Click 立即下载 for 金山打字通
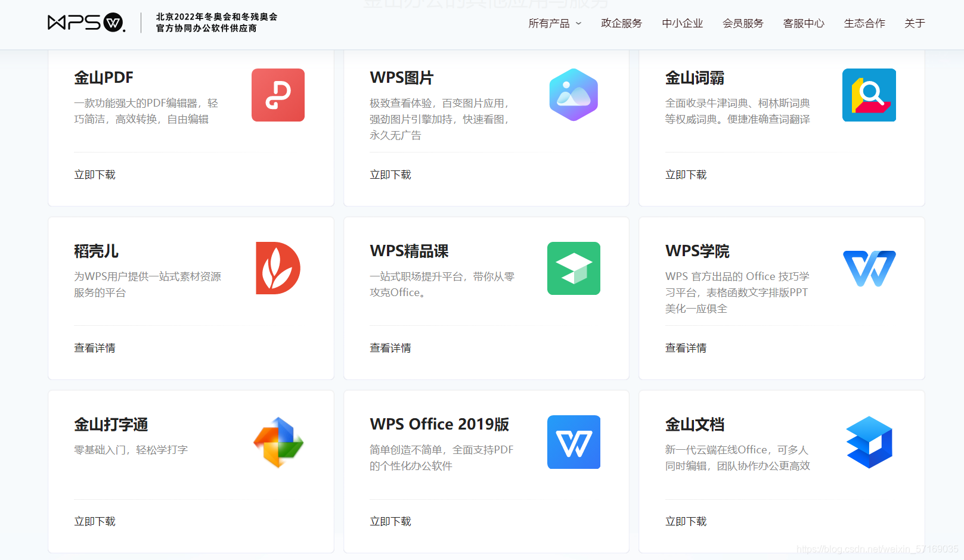This screenshot has width=964, height=560. click(x=95, y=521)
